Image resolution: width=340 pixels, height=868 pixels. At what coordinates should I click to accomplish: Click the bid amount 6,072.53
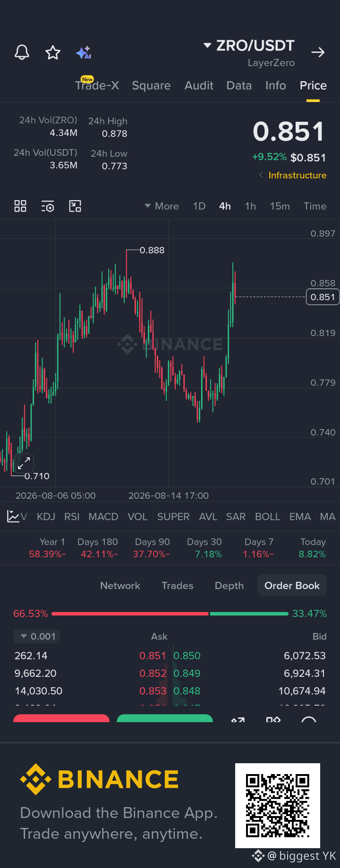(x=305, y=656)
